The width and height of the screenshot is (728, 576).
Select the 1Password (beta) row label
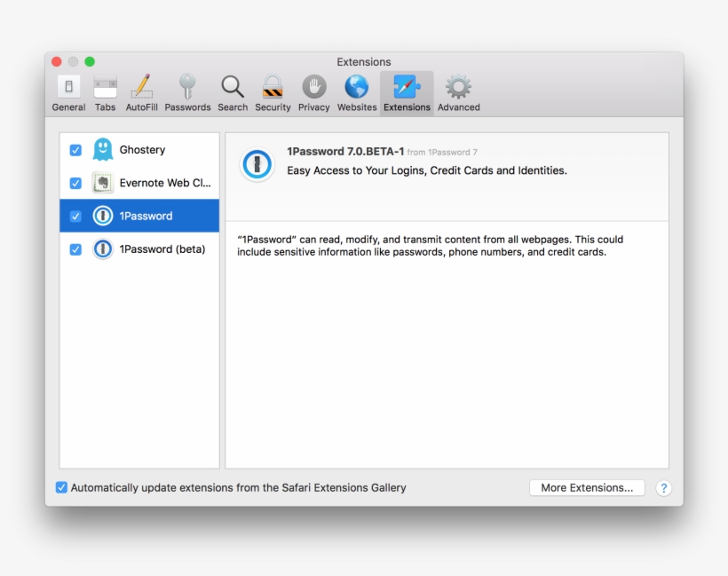[x=162, y=249]
